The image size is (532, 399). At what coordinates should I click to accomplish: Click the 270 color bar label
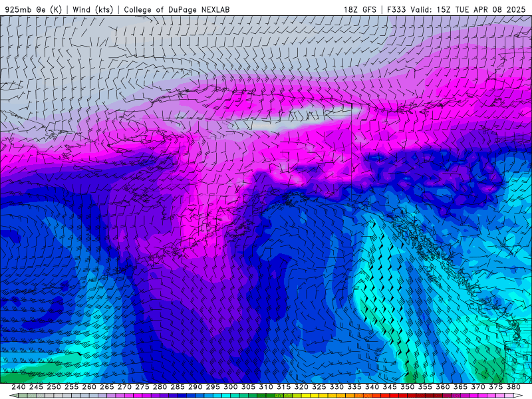(124, 387)
